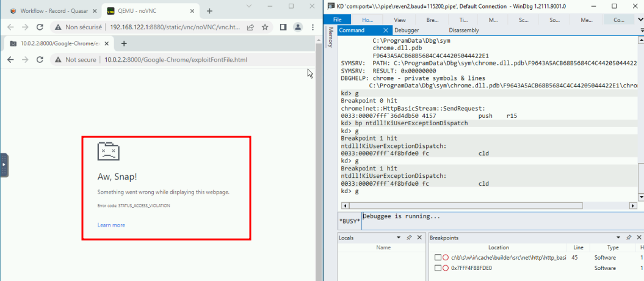Open the Chrome profile avatar
The width and height of the screenshot is (644, 281).
coord(298,27)
